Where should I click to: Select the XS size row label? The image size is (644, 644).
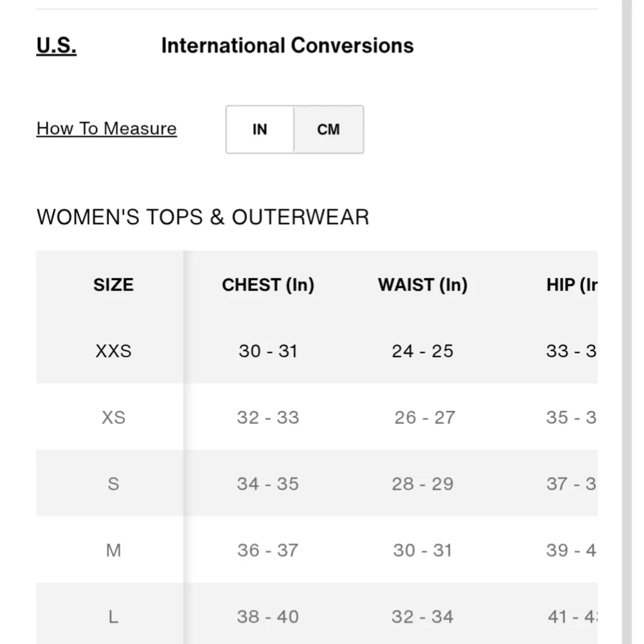point(113,417)
